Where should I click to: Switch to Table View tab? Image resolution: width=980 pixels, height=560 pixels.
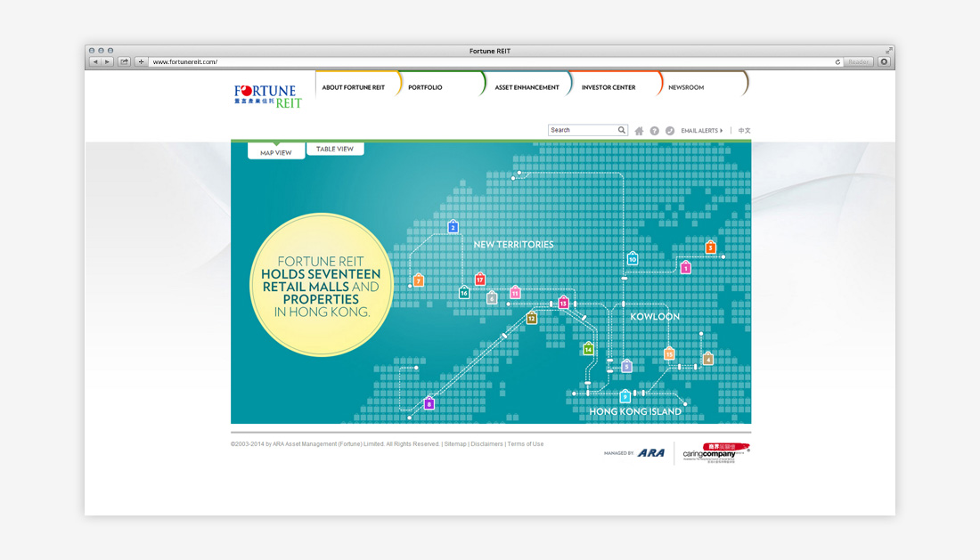coord(335,149)
